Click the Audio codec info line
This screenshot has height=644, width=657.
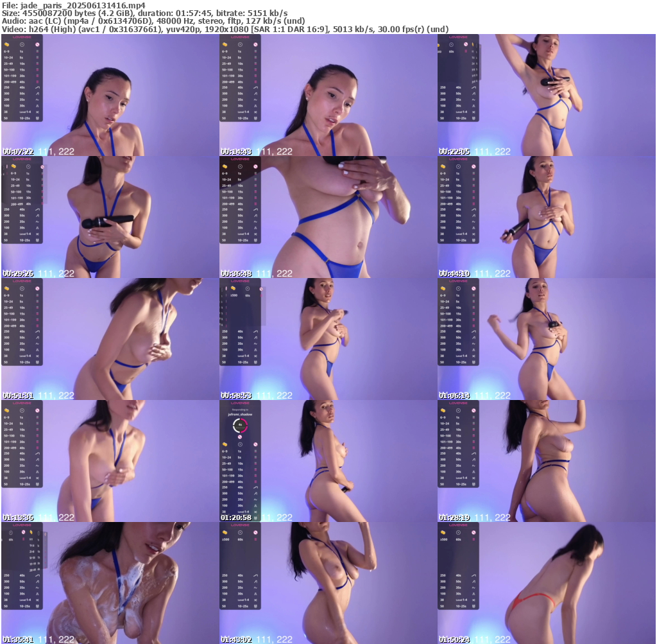coord(153,21)
